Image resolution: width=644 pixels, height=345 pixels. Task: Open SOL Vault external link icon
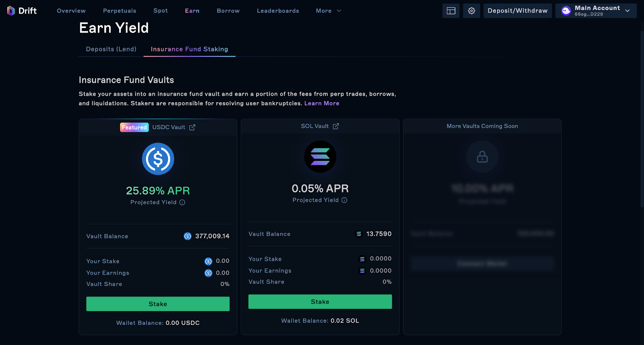(x=336, y=126)
